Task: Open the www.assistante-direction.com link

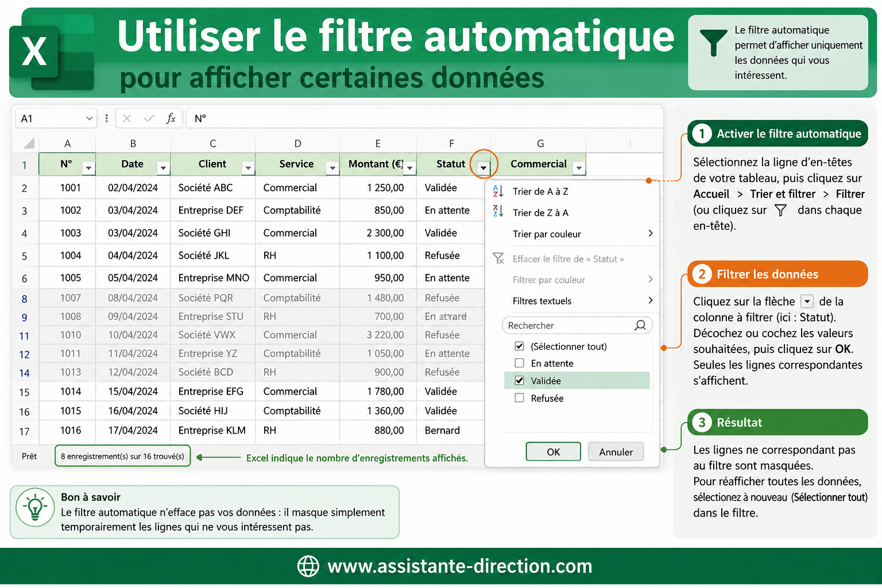Action: pyautogui.click(x=459, y=566)
